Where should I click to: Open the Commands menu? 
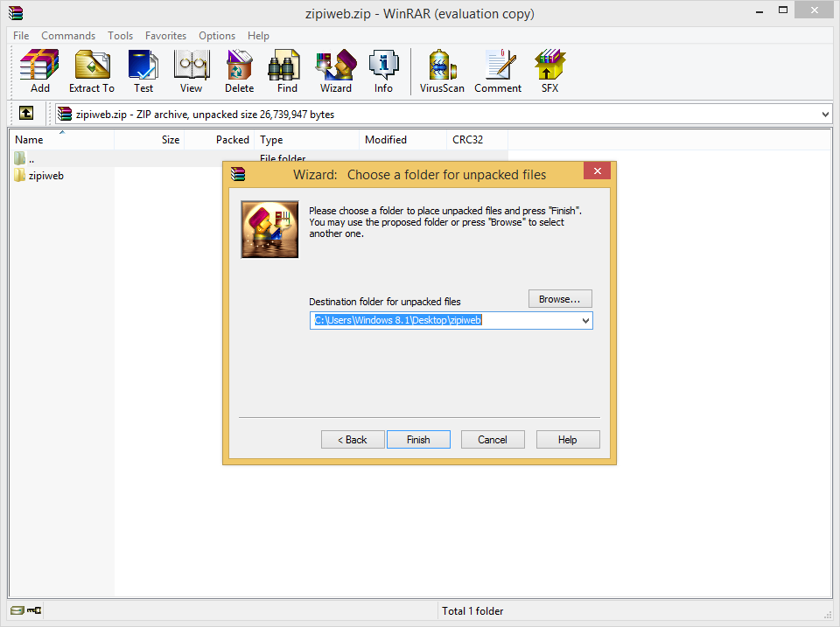[68, 35]
